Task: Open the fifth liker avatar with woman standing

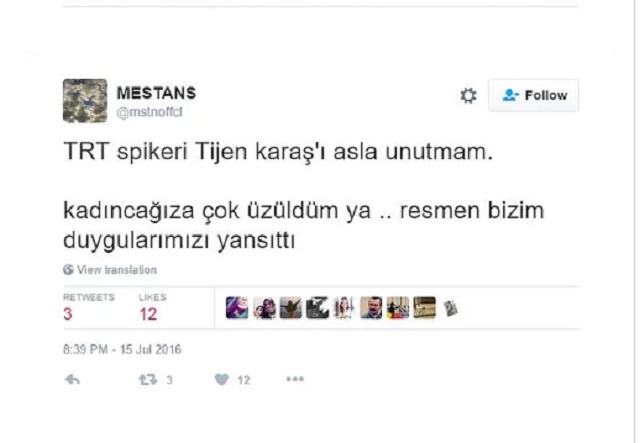Action: (344, 307)
